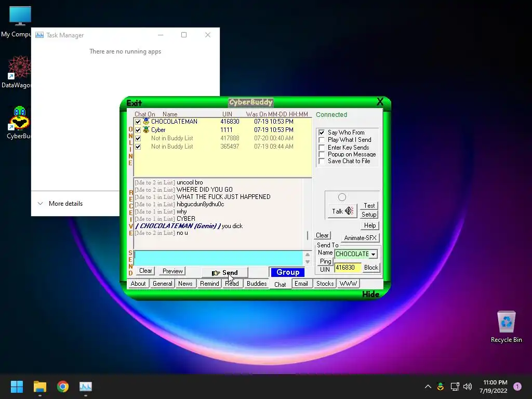The image size is (532, 399).
Task: Open the notification badge in the tray
Action: coord(517,387)
